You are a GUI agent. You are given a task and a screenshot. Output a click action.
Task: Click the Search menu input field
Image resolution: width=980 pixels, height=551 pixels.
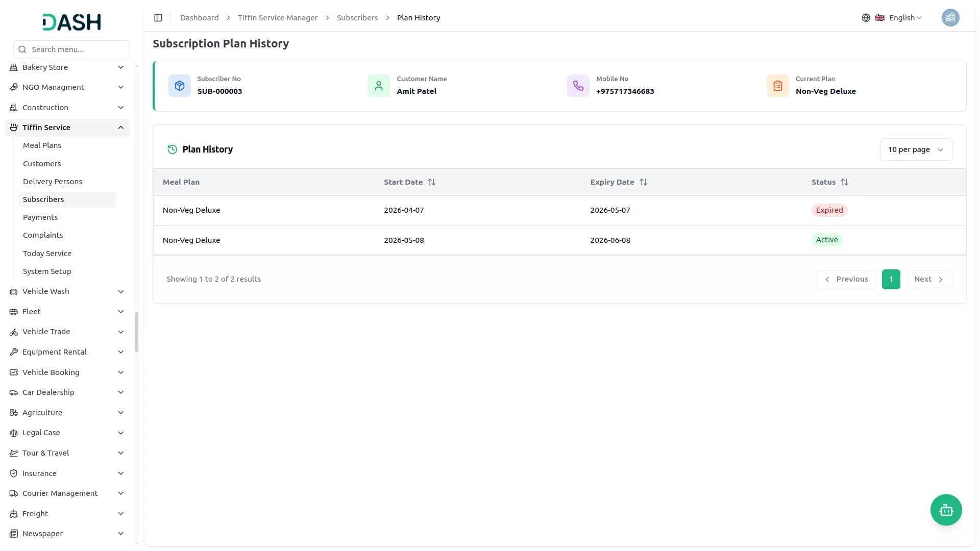pos(71,49)
